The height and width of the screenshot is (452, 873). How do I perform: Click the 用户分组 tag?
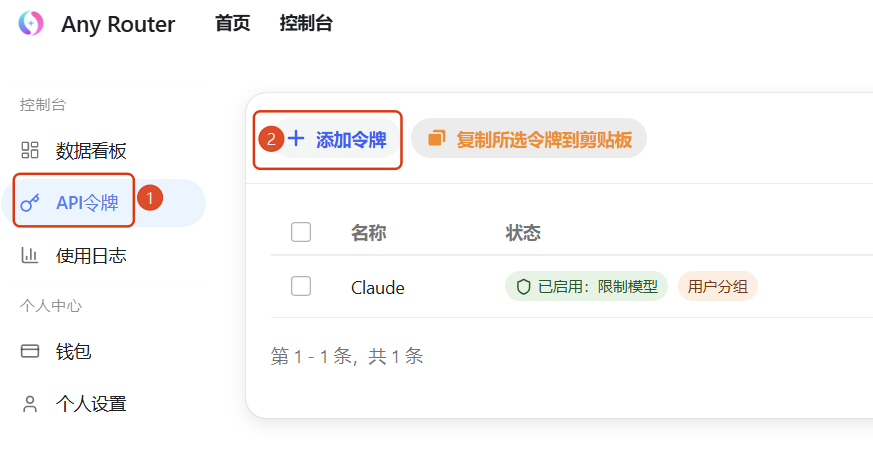(718, 286)
